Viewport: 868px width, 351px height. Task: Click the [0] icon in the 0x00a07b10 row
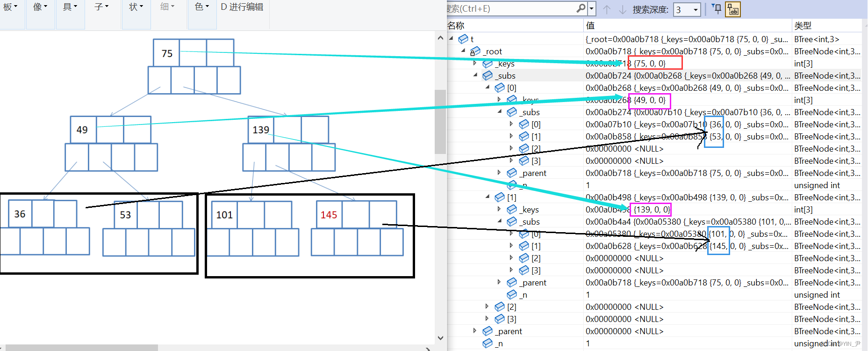pyautogui.click(x=524, y=124)
